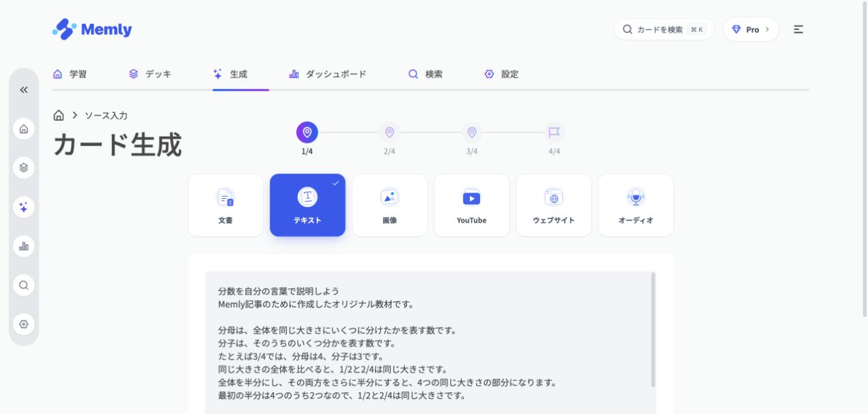
Task: Click inside the source text area
Action: pos(430,342)
